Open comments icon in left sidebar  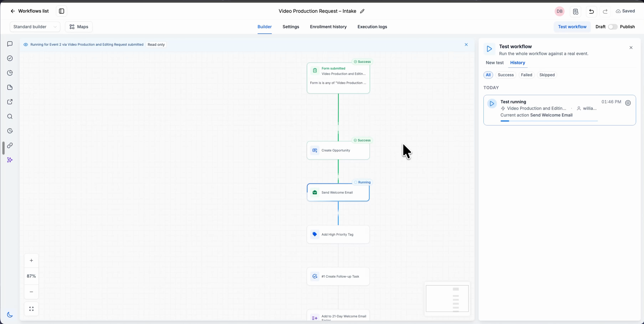(10, 44)
